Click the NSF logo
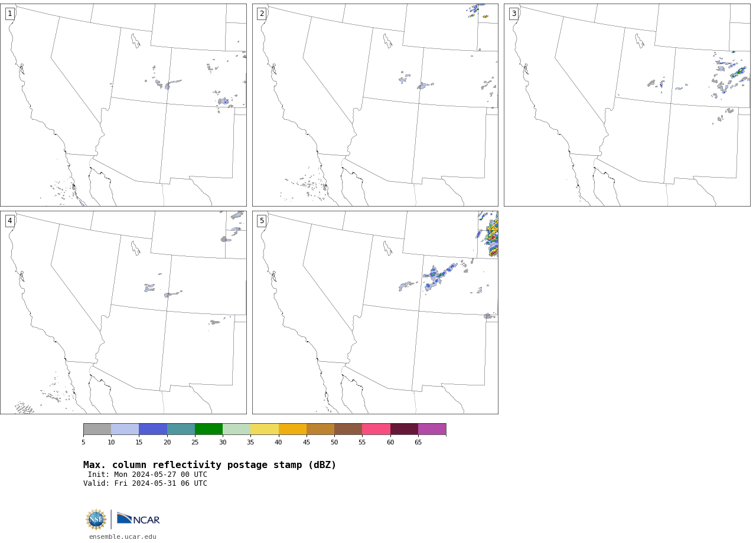Screen dimensions: 756x543 coord(96,519)
